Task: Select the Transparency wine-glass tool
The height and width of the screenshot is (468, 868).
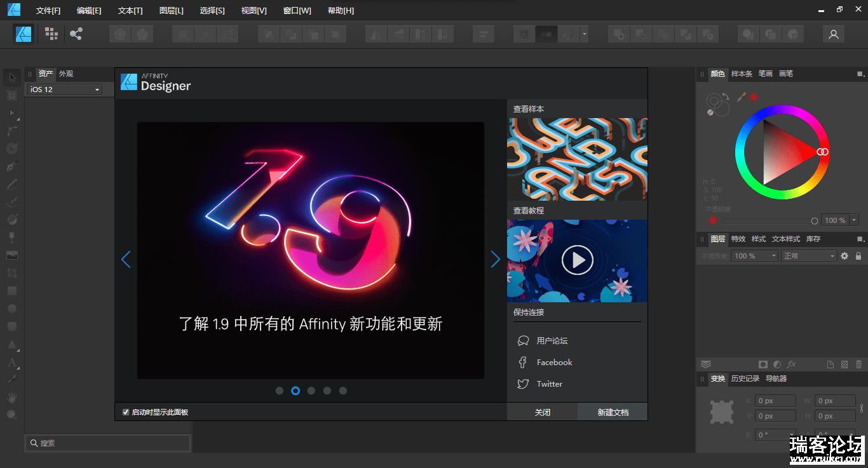Action: (x=11, y=237)
